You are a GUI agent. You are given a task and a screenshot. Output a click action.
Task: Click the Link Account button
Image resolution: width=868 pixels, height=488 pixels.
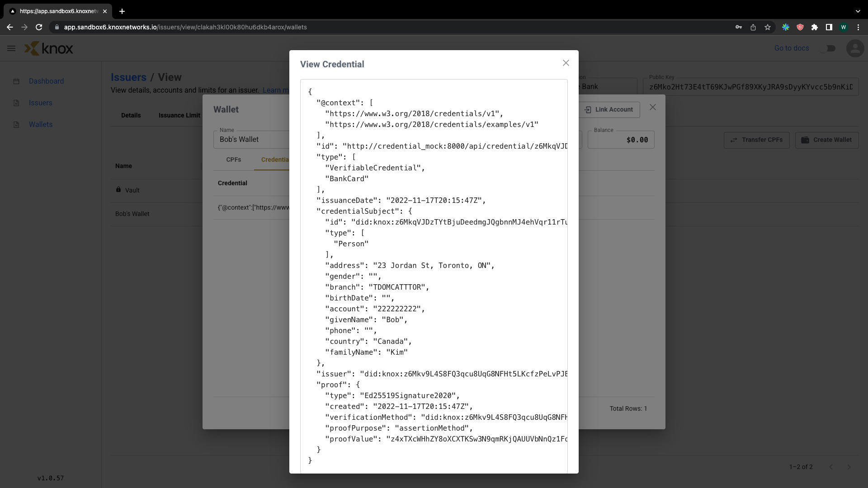(609, 109)
